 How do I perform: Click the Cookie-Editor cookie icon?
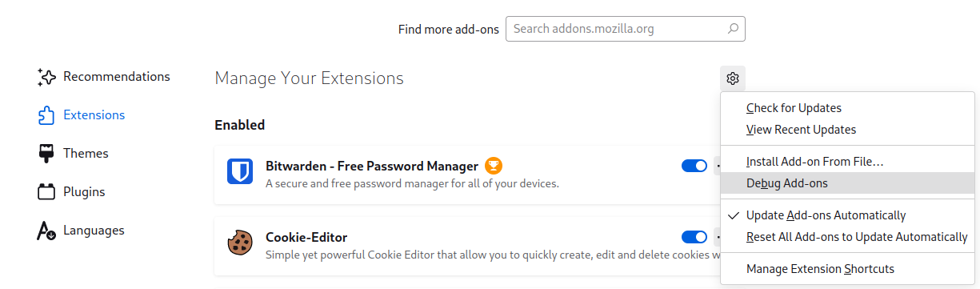click(240, 243)
